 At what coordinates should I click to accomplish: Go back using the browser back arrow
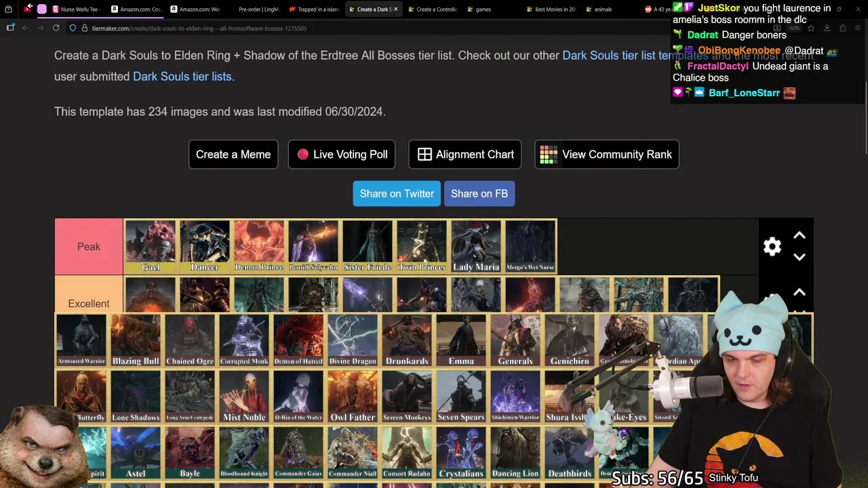point(25,28)
